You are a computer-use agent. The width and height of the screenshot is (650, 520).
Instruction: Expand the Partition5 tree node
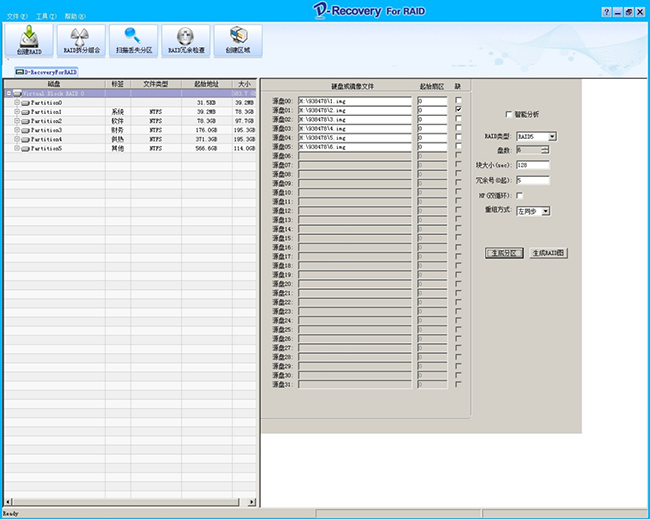(17, 148)
